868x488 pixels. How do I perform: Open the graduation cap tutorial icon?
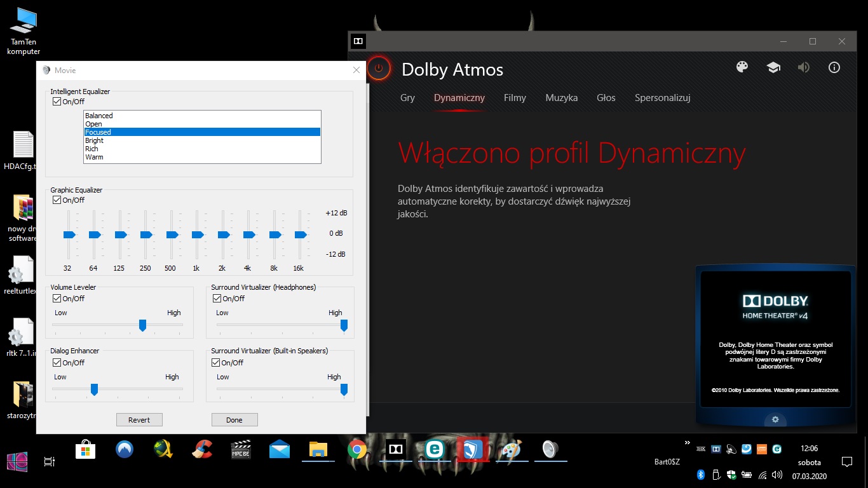click(x=773, y=67)
